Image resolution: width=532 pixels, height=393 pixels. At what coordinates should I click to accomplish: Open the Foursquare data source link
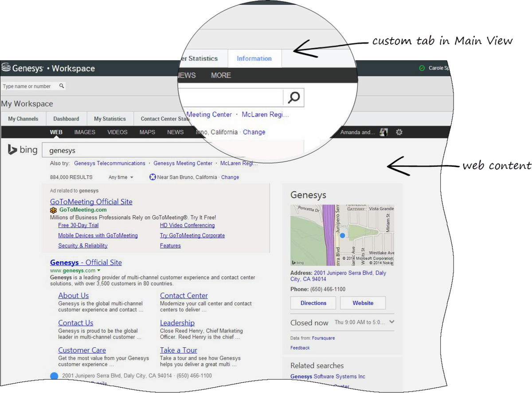[x=324, y=338]
